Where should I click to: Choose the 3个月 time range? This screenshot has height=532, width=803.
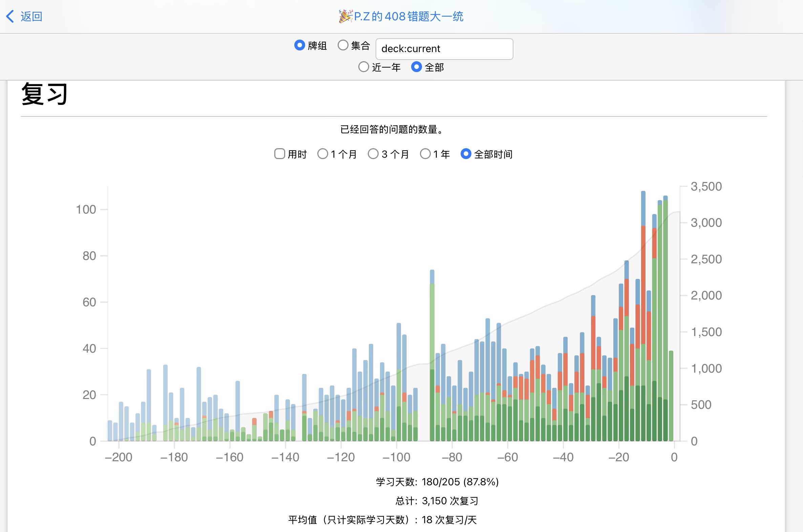pyautogui.click(x=373, y=154)
